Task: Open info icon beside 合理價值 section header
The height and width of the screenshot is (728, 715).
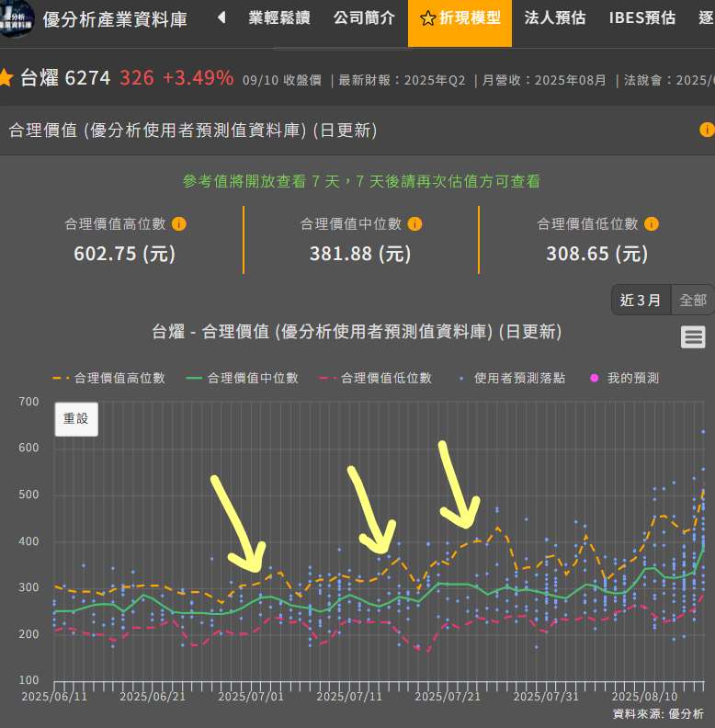Action: coord(707,130)
